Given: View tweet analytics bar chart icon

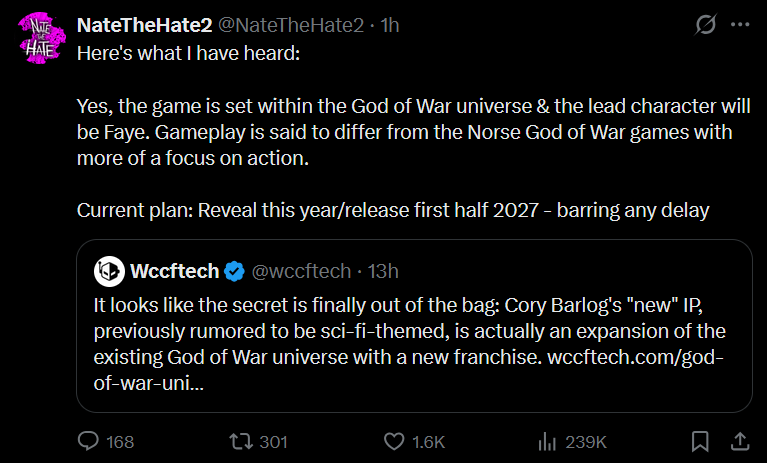Looking at the screenshot, I should pos(547,441).
